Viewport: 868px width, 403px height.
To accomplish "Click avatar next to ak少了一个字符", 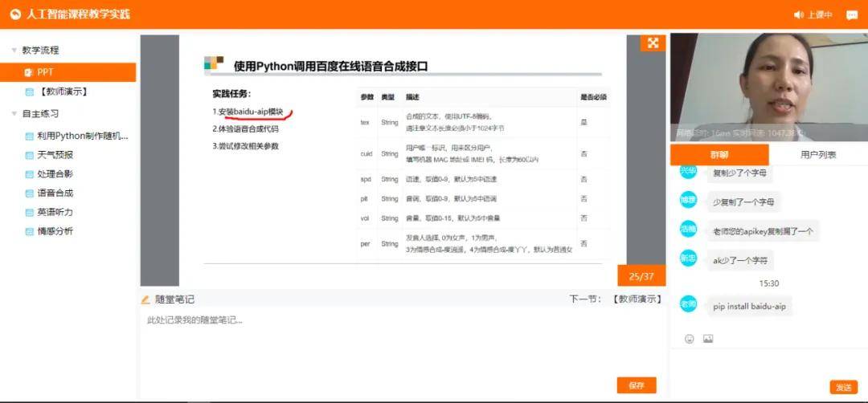I will [x=688, y=258].
